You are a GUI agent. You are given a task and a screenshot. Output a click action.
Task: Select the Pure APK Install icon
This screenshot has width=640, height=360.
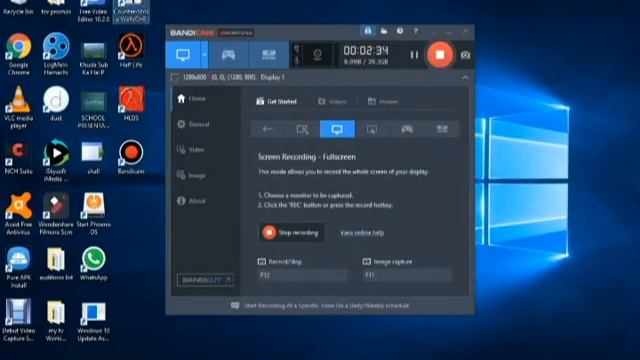pyautogui.click(x=18, y=267)
